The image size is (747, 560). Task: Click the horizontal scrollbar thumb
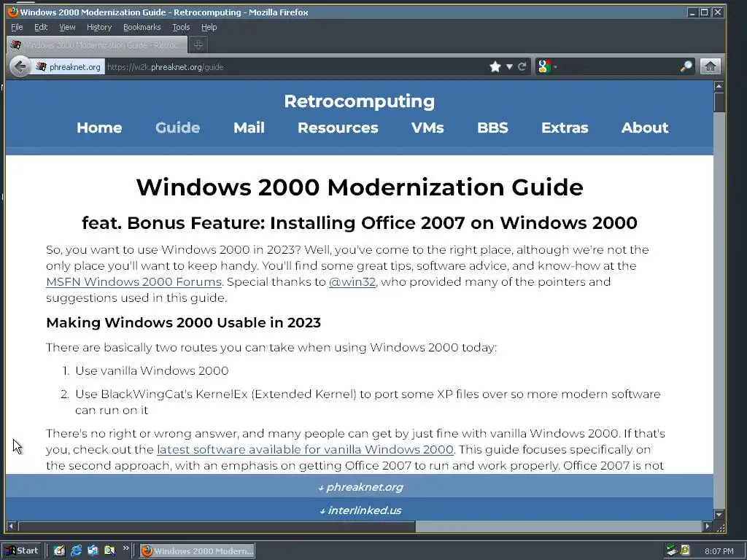(217, 526)
